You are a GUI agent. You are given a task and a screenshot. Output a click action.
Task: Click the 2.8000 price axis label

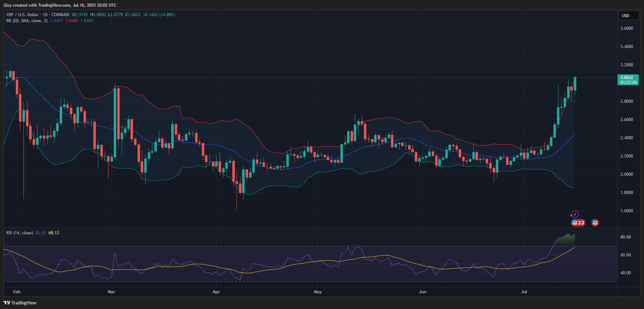(627, 101)
